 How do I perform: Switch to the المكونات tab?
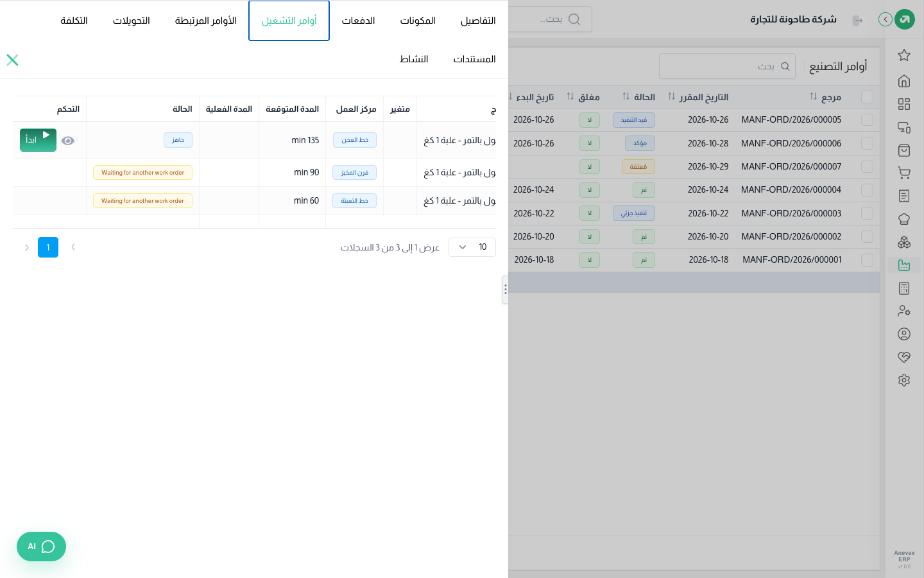click(x=418, y=21)
